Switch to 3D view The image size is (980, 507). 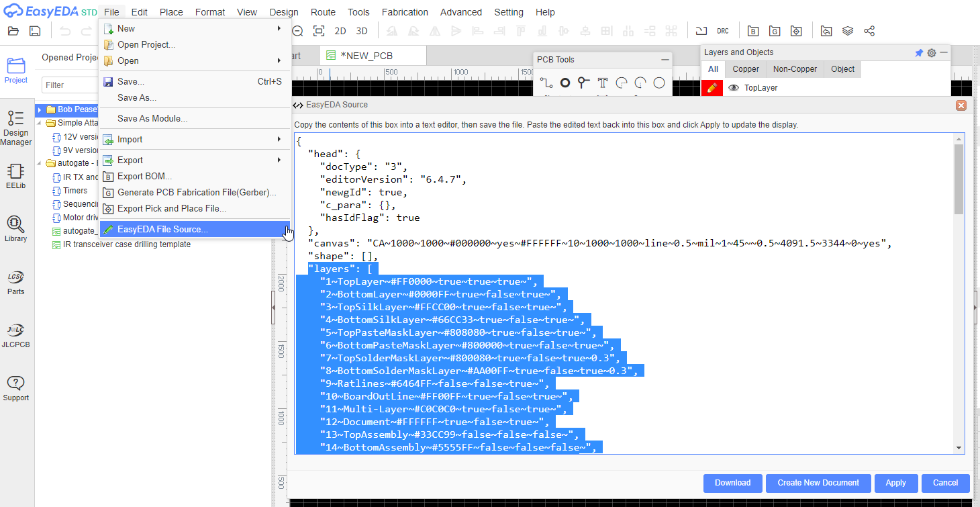362,31
